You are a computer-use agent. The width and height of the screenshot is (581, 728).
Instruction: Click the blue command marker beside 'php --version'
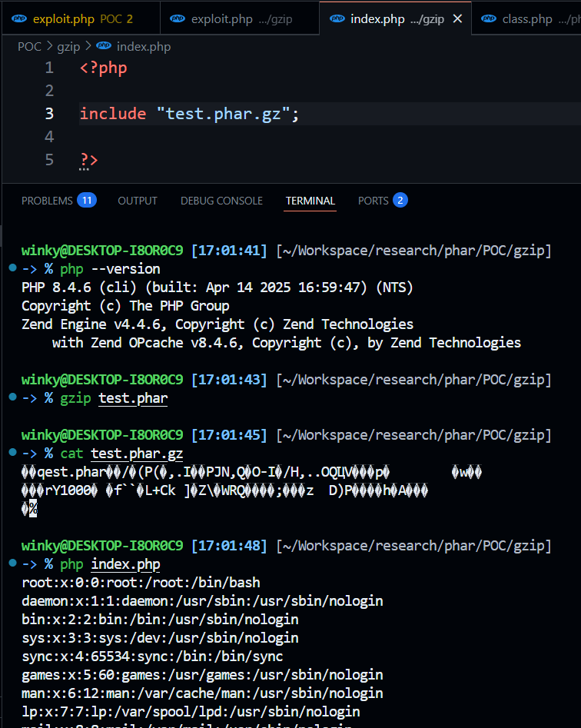12,269
